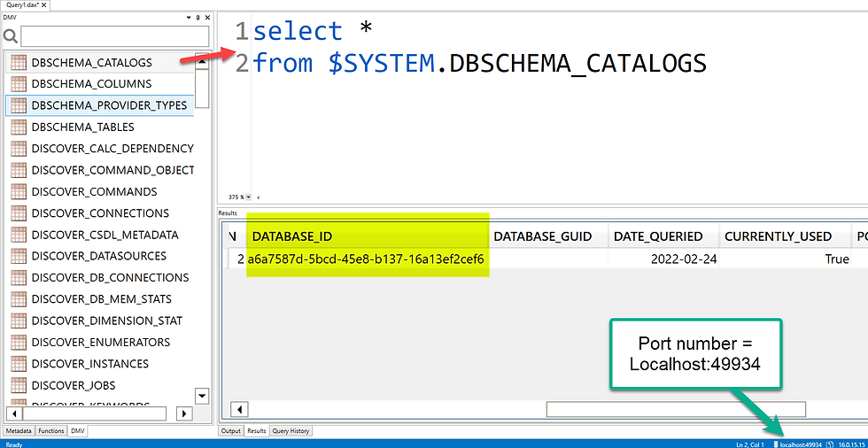
Task: Click the DISCOVER_ENUMERATORS row
Action: (99, 342)
